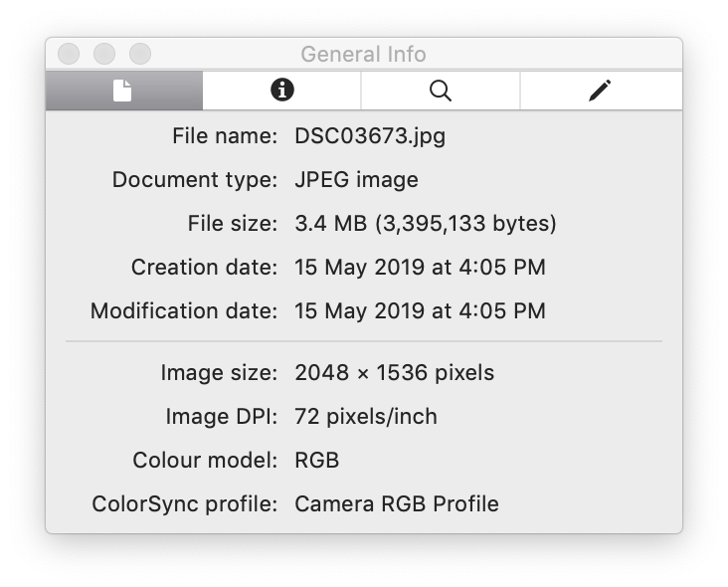Click the Camera RGB Profile value

[397, 503]
